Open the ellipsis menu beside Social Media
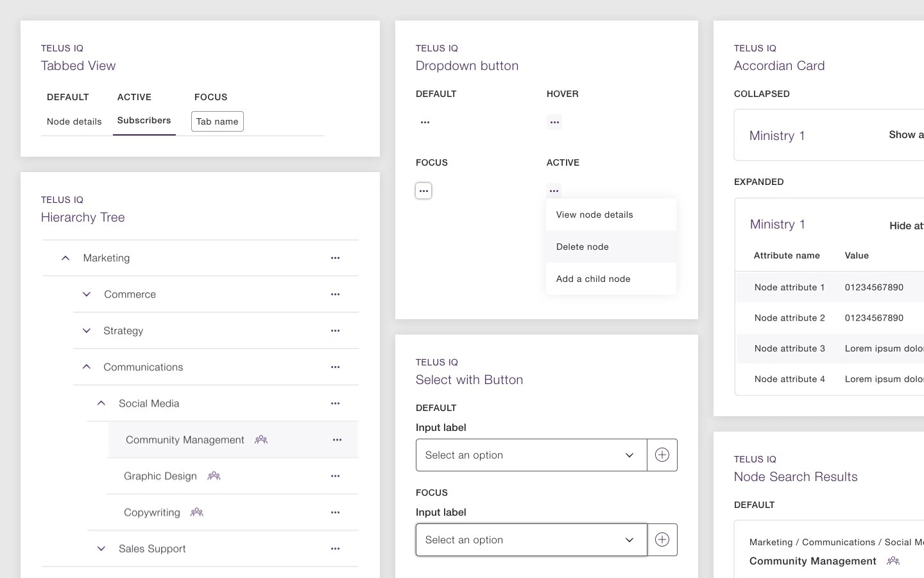The width and height of the screenshot is (924, 578). (335, 403)
